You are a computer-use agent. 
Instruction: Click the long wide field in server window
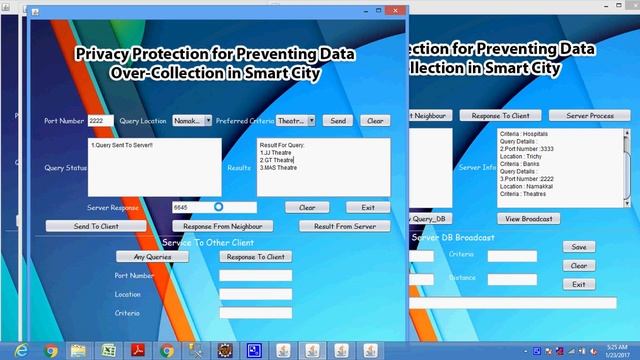513,303
